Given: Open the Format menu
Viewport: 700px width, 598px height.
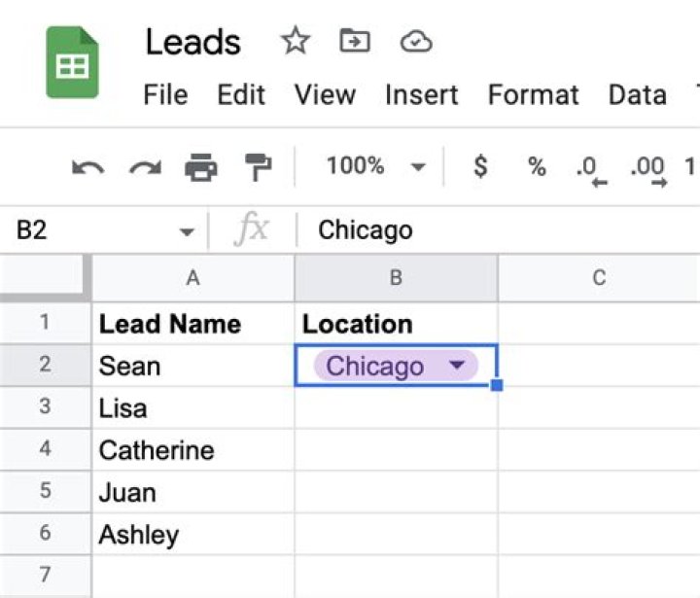Looking at the screenshot, I should pos(533,94).
